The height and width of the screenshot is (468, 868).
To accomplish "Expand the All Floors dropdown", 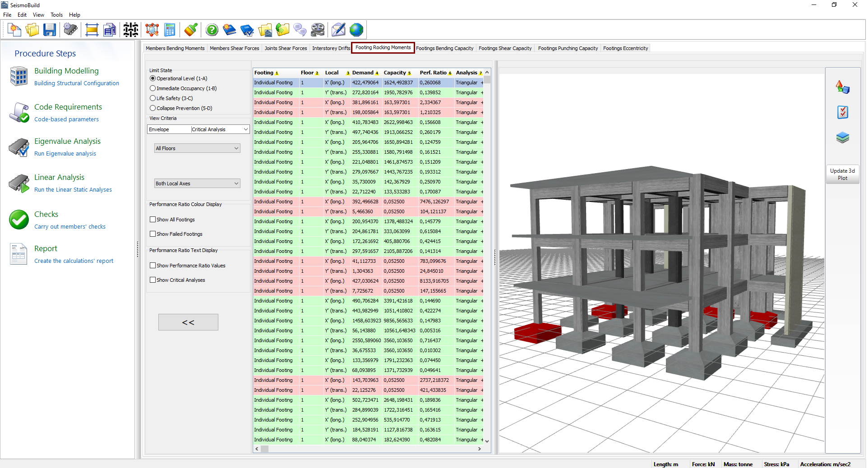I will (197, 148).
